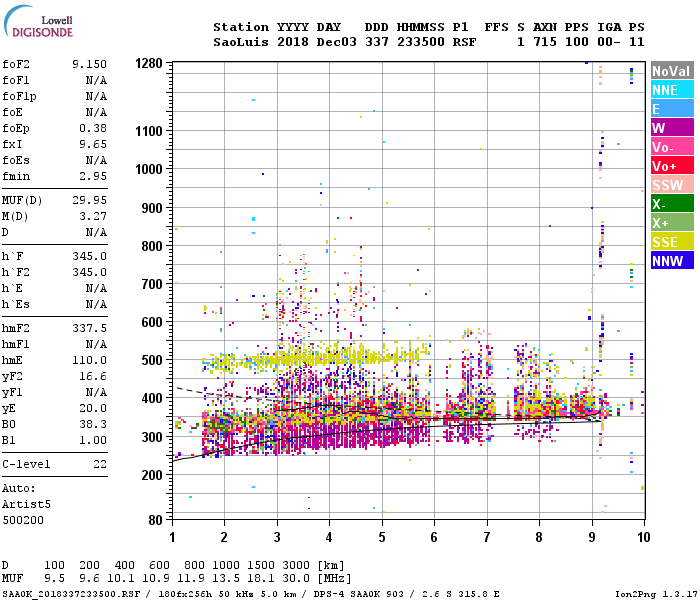Select the NNE cyan legend swatch

pos(672,90)
